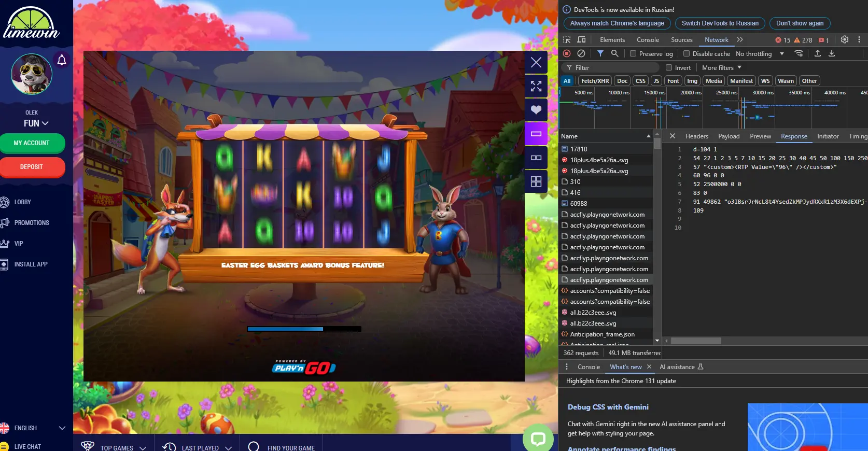
Task: Click scroll-down arrow of request list
Action: [657, 341]
